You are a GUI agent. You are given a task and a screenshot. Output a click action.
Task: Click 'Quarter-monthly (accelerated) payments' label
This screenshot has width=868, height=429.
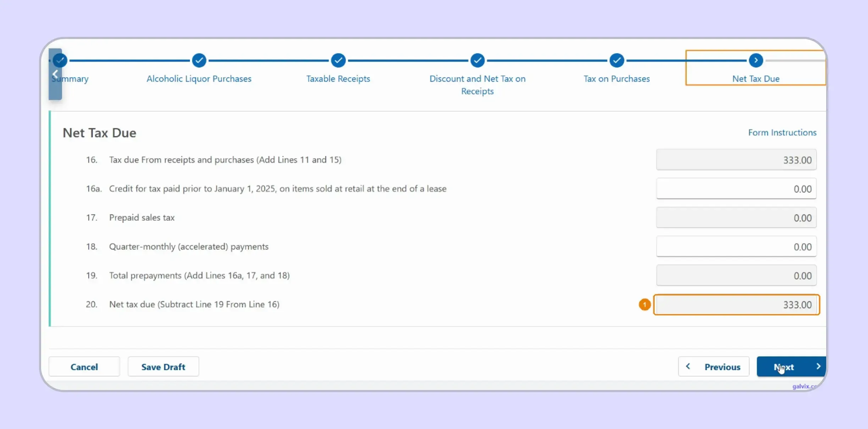coord(189,247)
